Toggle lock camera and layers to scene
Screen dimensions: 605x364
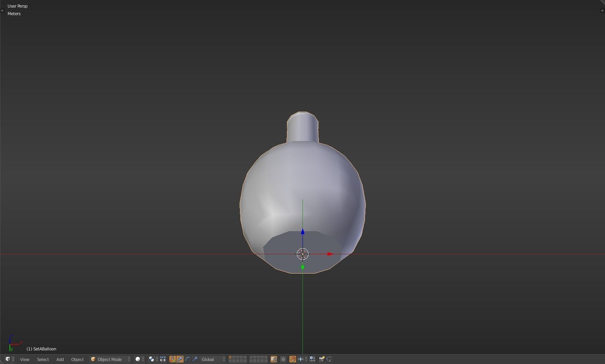(274, 359)
